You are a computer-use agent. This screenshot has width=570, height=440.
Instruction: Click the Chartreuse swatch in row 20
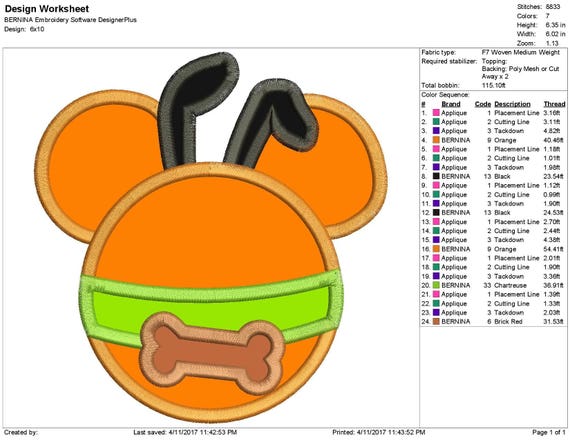(436, 285)
